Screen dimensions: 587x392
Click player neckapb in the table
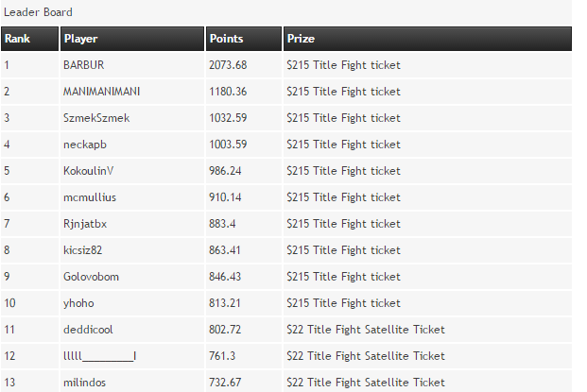click(x=84, y=145)
